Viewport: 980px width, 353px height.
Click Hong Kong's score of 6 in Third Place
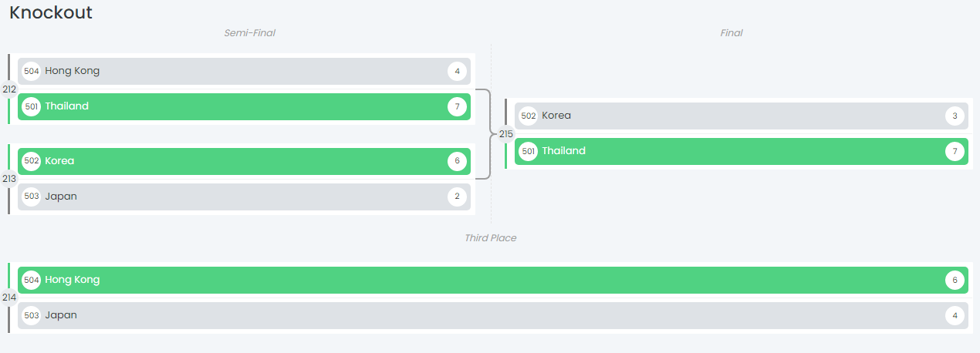tap(955, 281)
